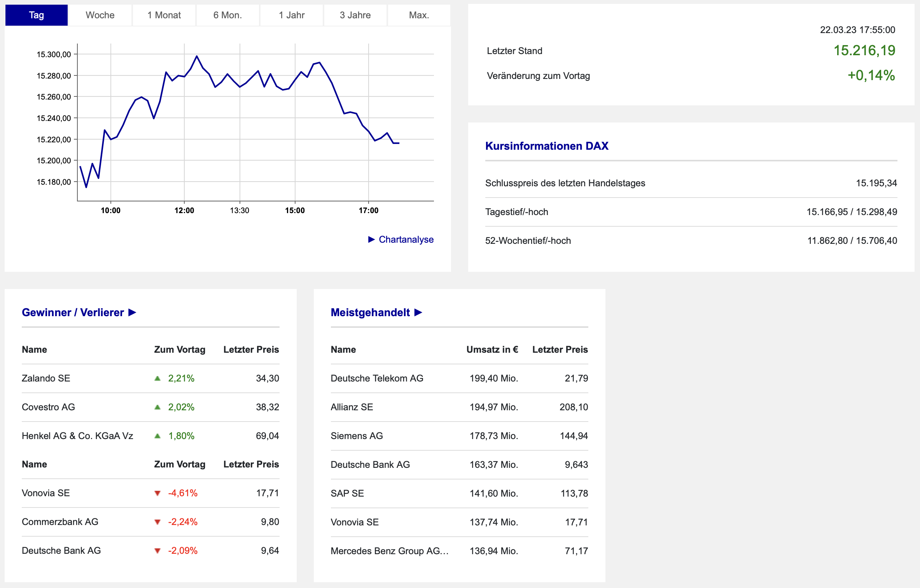Select Commerzbank AG in losers list

coord(60,522)
